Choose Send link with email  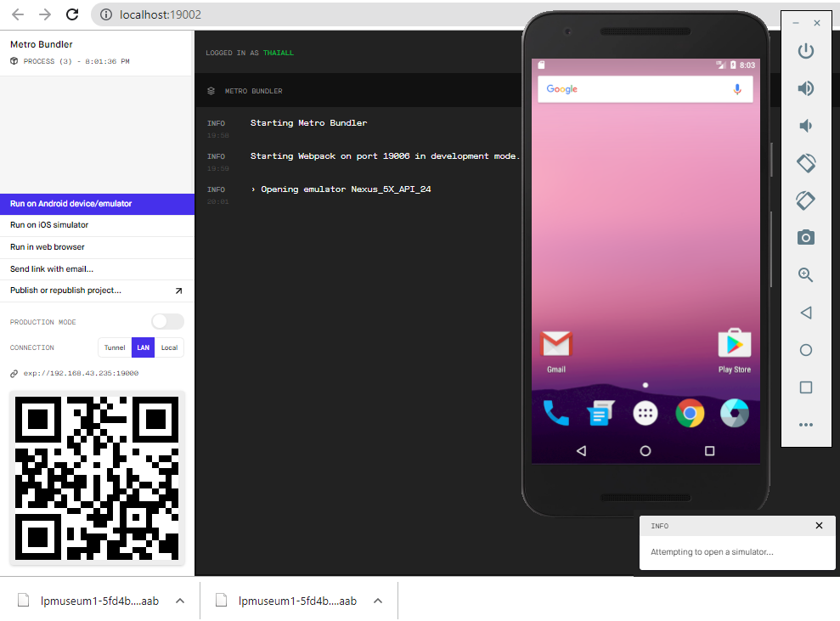point(97,269)
